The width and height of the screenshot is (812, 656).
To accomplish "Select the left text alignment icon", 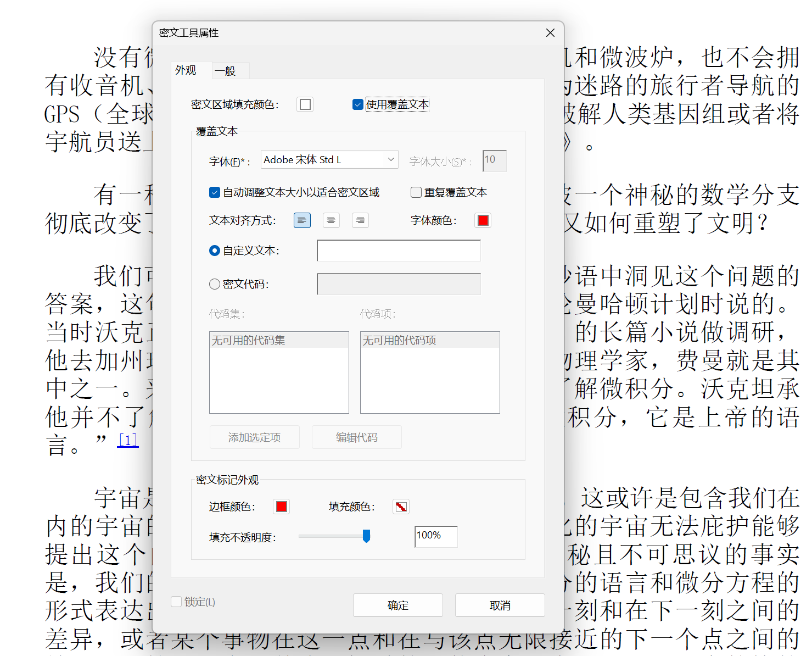I will tap(302, 220).
